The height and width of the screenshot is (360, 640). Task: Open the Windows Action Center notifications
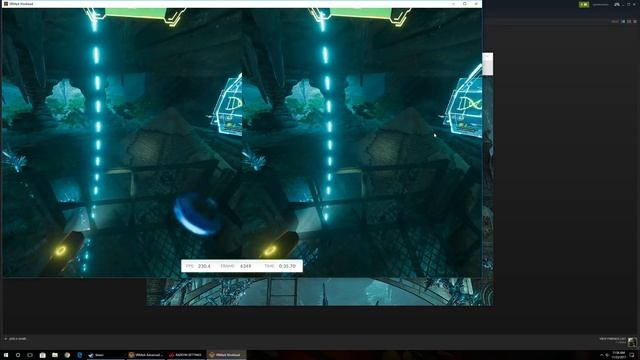click(632, 355)
